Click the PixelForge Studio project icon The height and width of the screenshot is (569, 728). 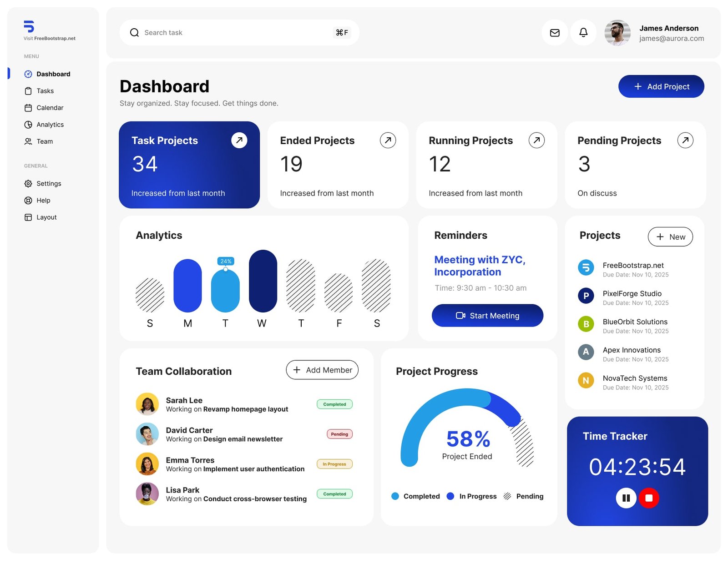coord(586,296)
